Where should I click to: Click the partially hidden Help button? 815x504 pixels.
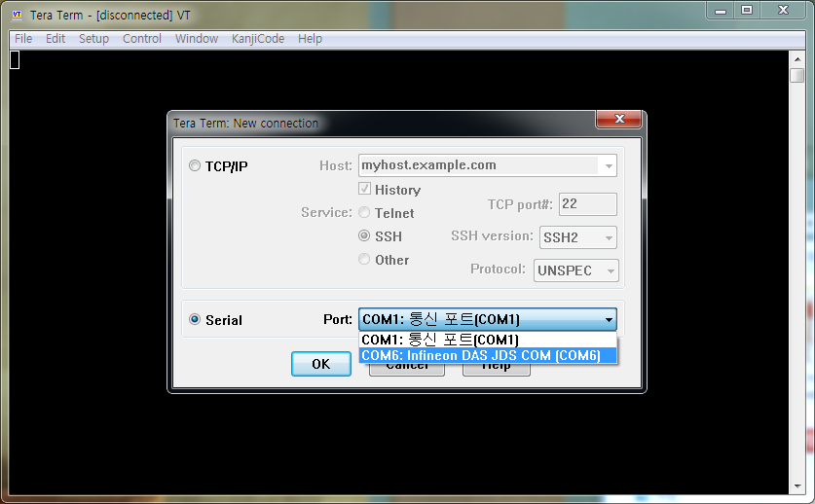coord(497,370)
